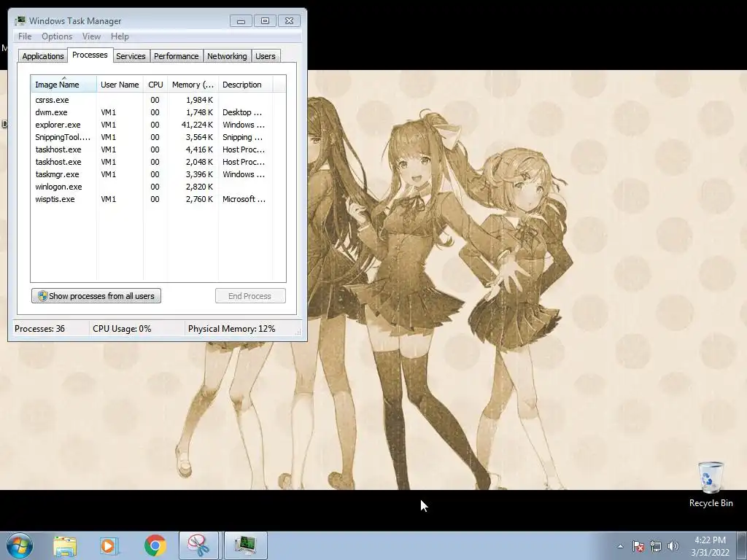The width and height of the screenshot is (747, 560).
Task: Open the Recycle Bin desktop icon
Action: click(x=711, y=484)
